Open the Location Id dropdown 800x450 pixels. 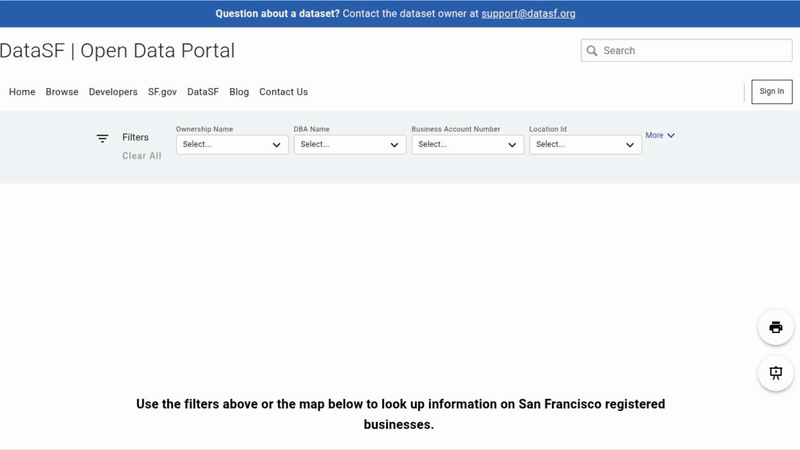(585, 144)
